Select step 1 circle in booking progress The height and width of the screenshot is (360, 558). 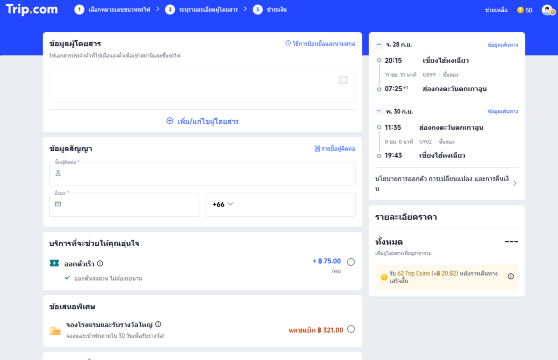(x=79, y=10)
